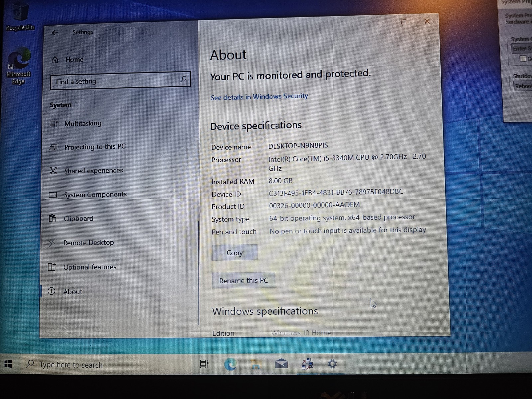Click the Multitasking icon in sidebar
This screenshot has height=399, width=532.
coord(53,124)
